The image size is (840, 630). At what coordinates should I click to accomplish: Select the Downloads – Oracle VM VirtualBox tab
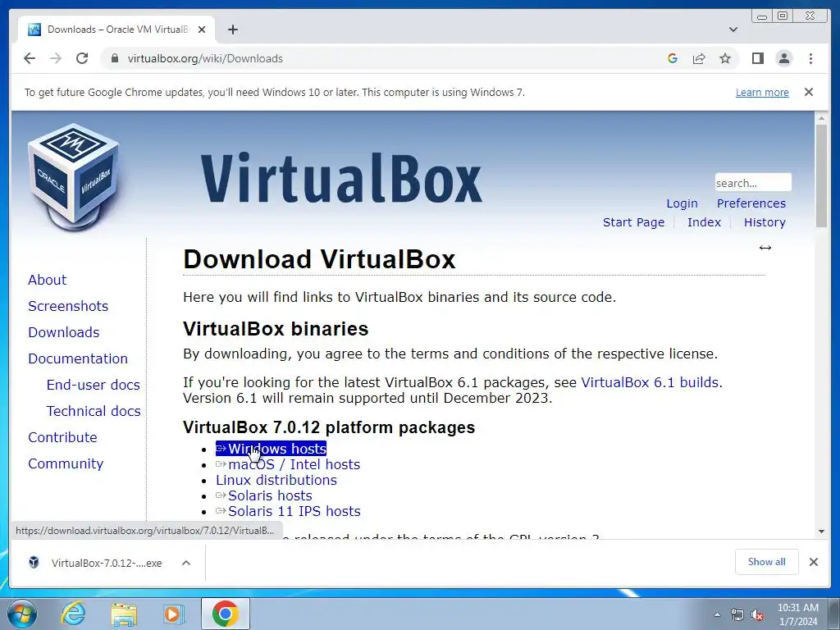click(x=116, y=30)
